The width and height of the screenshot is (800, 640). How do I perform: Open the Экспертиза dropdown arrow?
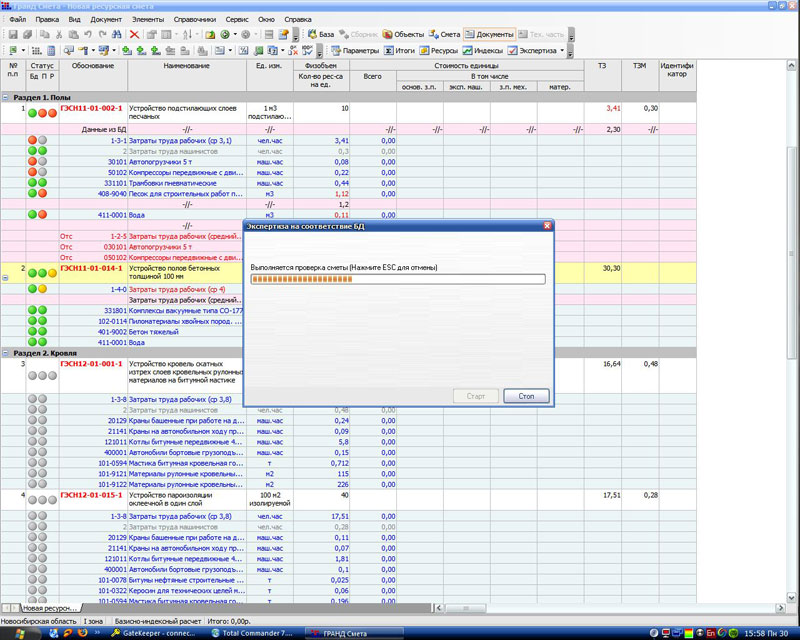tap(562, 50)
